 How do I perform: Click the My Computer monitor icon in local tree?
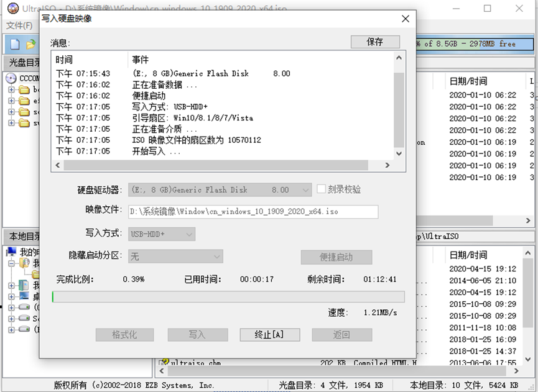coord(11,252)
